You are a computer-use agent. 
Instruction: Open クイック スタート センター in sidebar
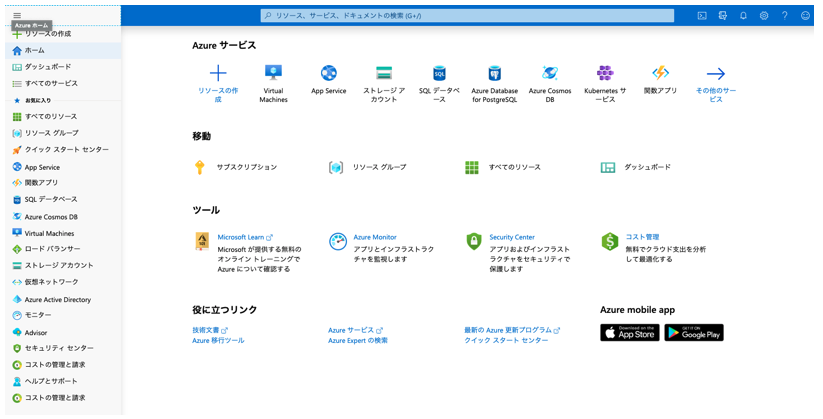point(64,150)
